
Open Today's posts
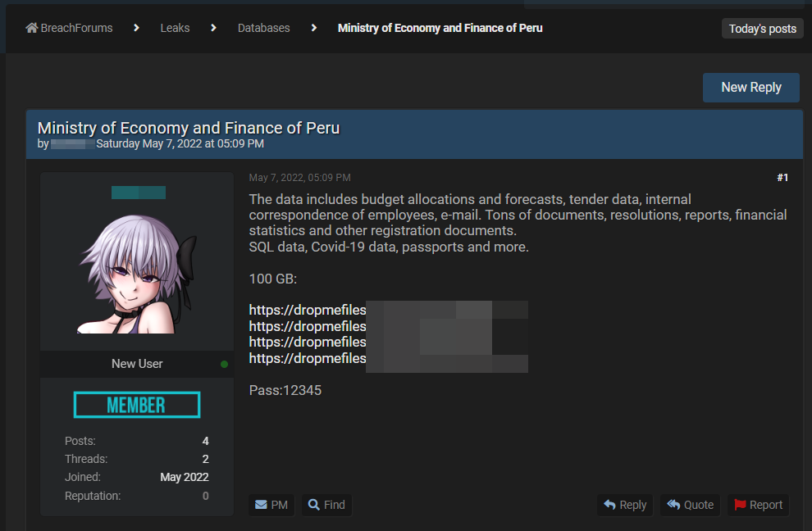click(762, 29)
